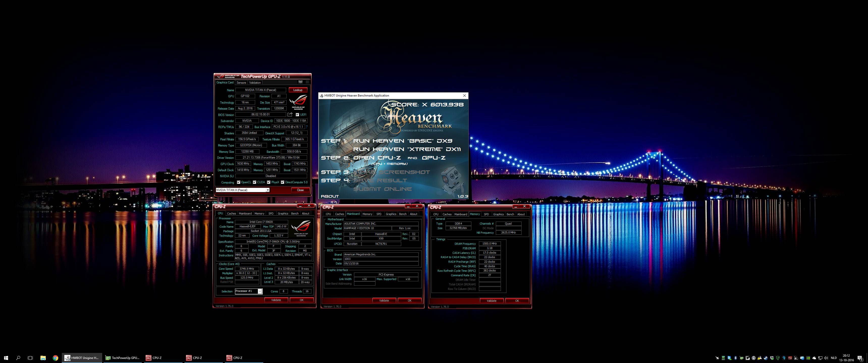Open the SPD tab in the CPU-Z Mainboard window
868x363 pixels.
379,214
